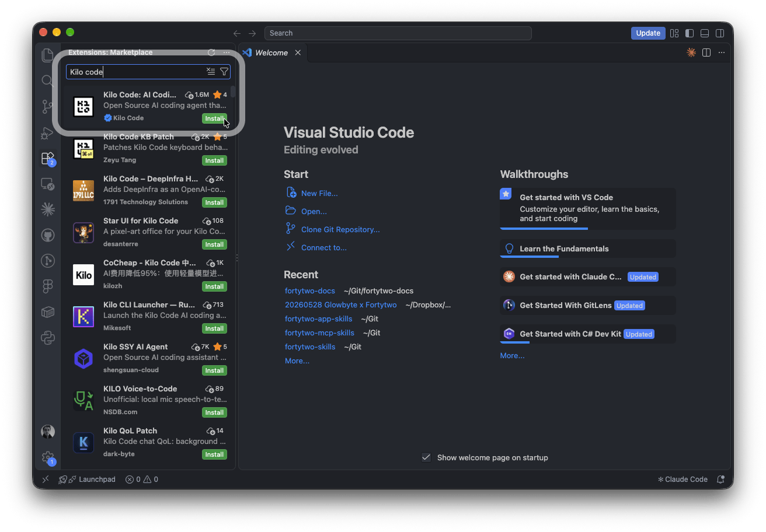
Task: Open the Explorer view in activity bar
Action: (x=48, y=55)
